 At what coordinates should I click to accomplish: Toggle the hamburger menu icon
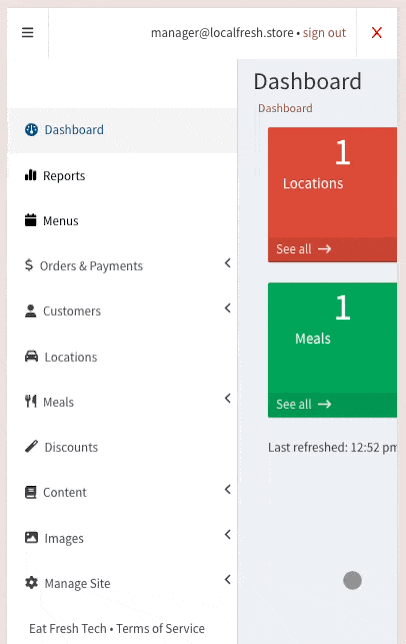pyautogui.click(x=28, y=32)
